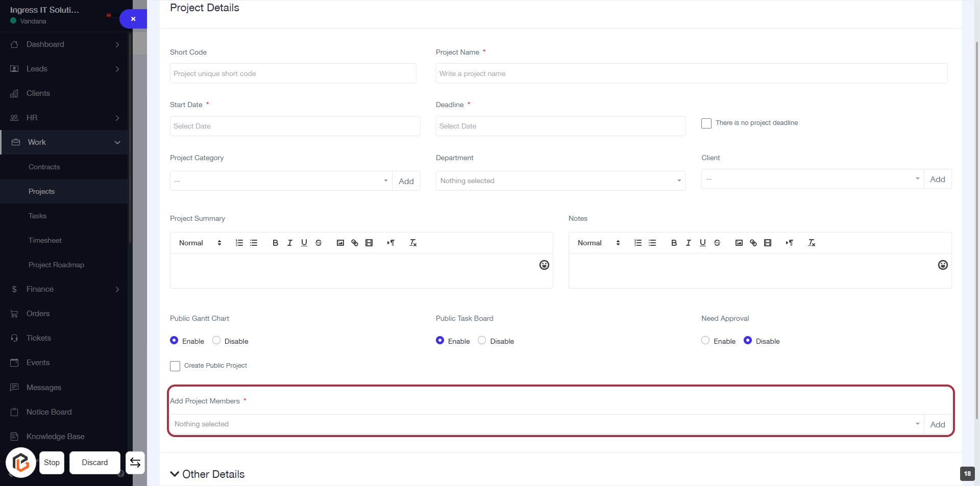Image resolution: width=980 pixels, height=486 pixels.
Task: Open the Department dropdown
Action: [560, 181]
